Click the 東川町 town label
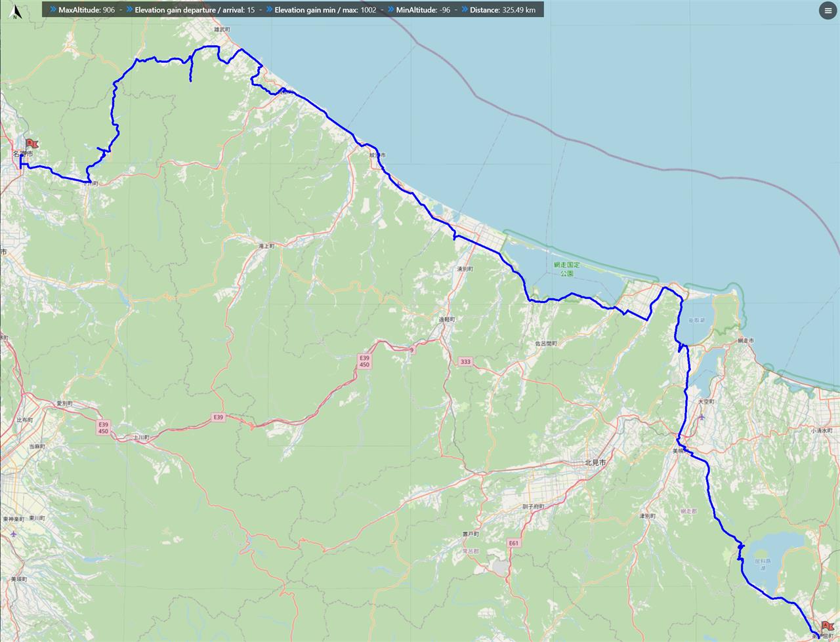 [x=37, y=518]
